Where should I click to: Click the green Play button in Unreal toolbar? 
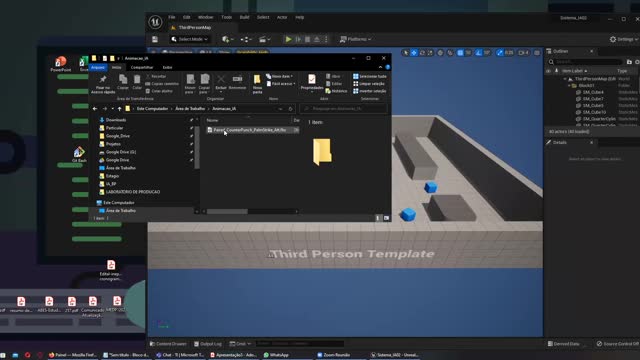tap(288, 39)
